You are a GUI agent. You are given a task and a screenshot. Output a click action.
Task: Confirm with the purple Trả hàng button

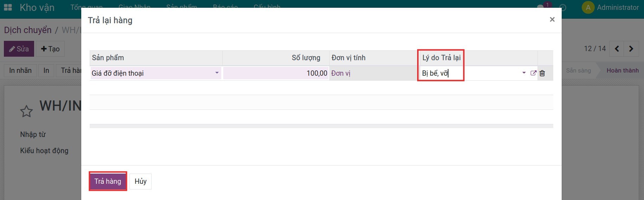coord(108,181)
